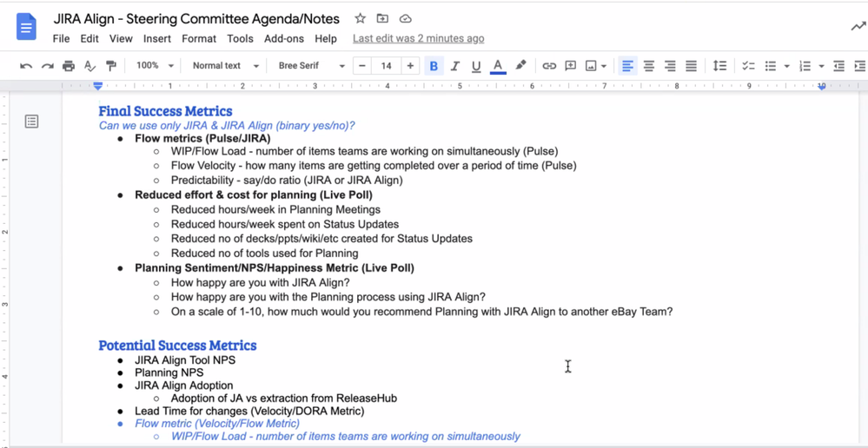This screenshot has height=448, width=868.
Task: Open the Help menu
Action: [326, 39]
